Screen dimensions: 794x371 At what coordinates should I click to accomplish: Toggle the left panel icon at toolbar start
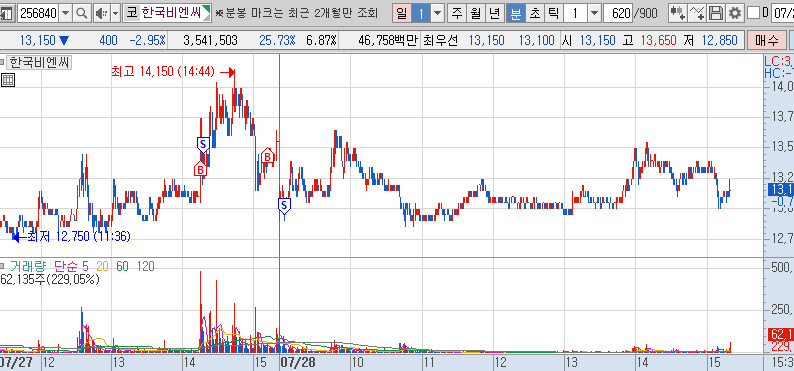tap(7, 13)
